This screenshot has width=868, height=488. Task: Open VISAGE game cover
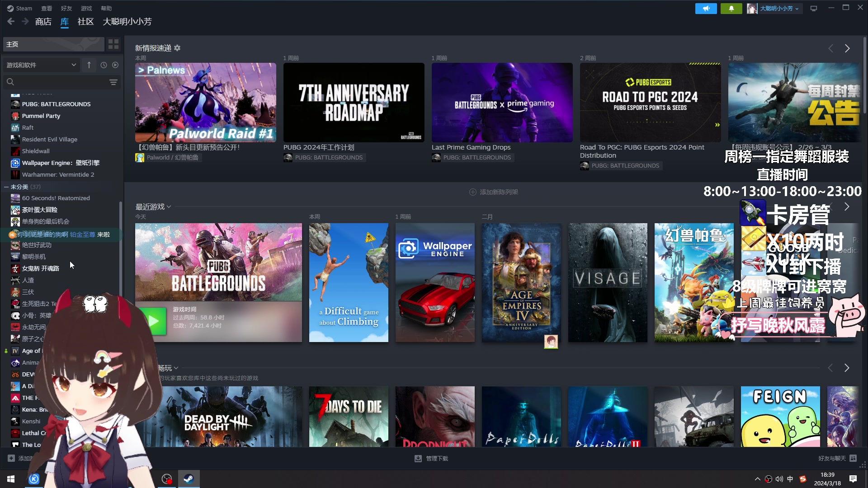(608, 282)
